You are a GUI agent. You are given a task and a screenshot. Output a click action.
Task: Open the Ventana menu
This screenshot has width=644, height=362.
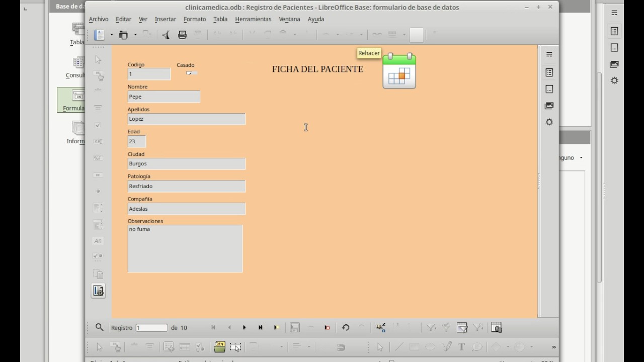pyautogui.click(x=289, y=19)
